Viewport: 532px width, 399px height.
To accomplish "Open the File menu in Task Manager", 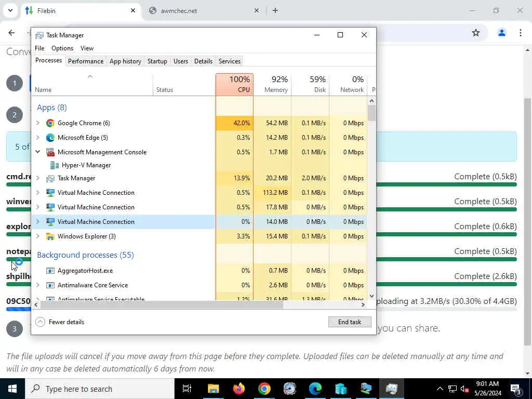I will pyautogui.click(x=39, y=48).
